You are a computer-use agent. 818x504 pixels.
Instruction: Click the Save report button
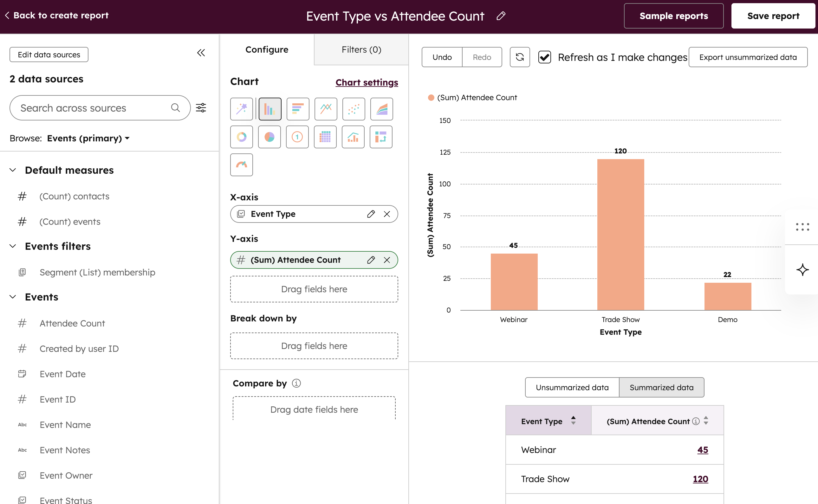773,16
